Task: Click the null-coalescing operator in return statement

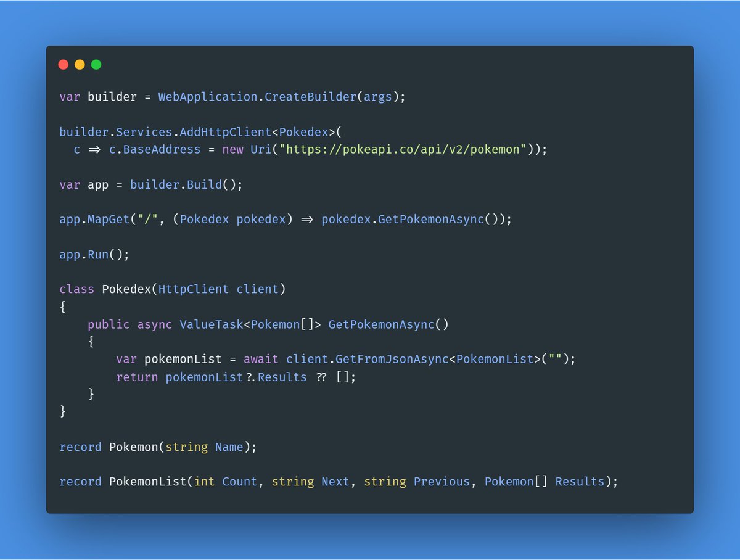Action: pos(321,377)
